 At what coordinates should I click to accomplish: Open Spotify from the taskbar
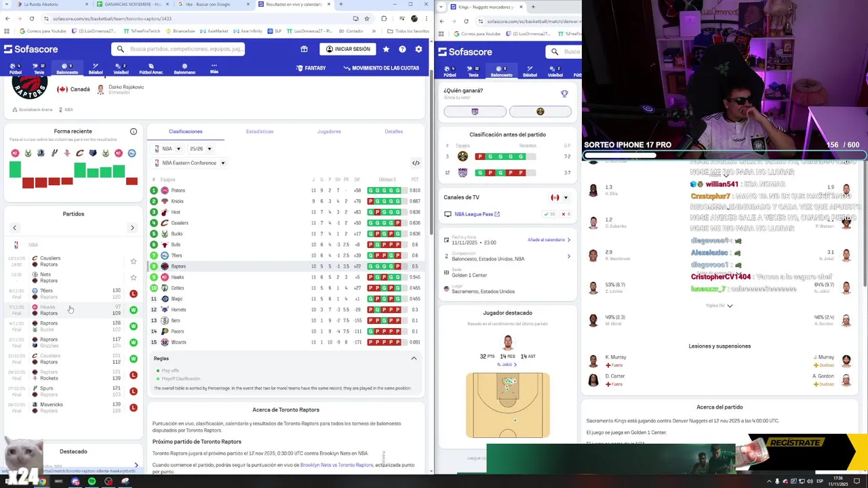(92, 482)
